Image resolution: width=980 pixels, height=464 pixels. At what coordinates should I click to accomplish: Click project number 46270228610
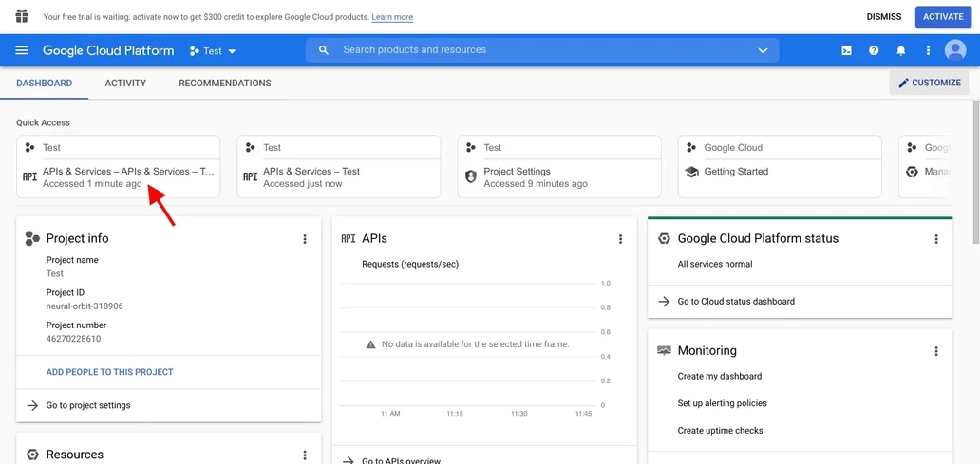(73, 339)
